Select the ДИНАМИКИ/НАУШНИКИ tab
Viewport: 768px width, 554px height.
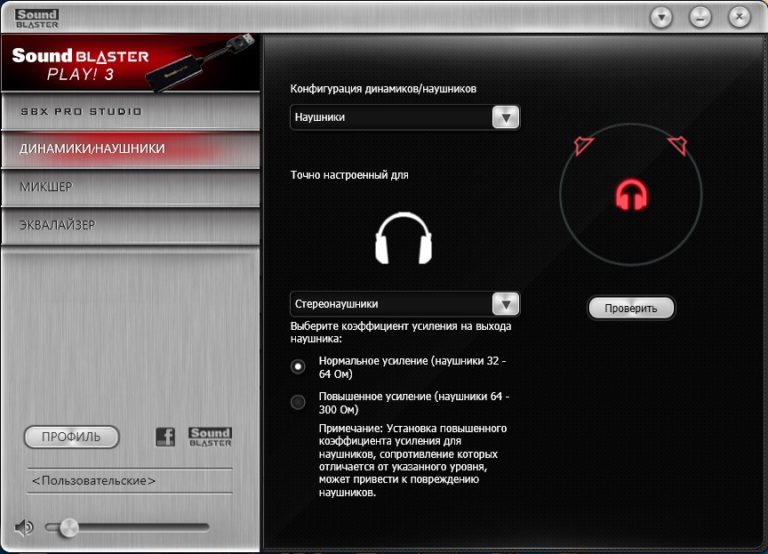tap(130, 149)
